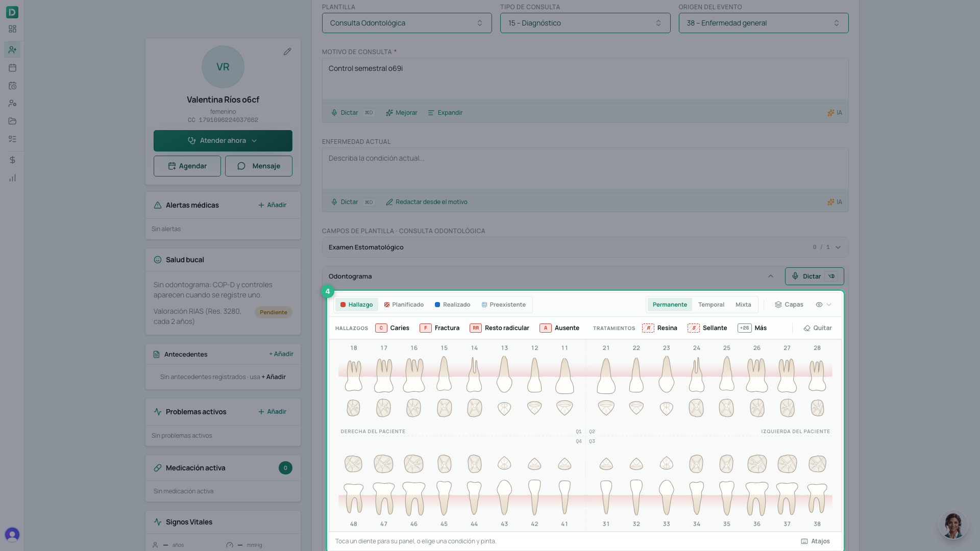Click the IA sparkle in Enfermedad actual
This screenshot has height=551, width=980.
click(x=835, y=202)
